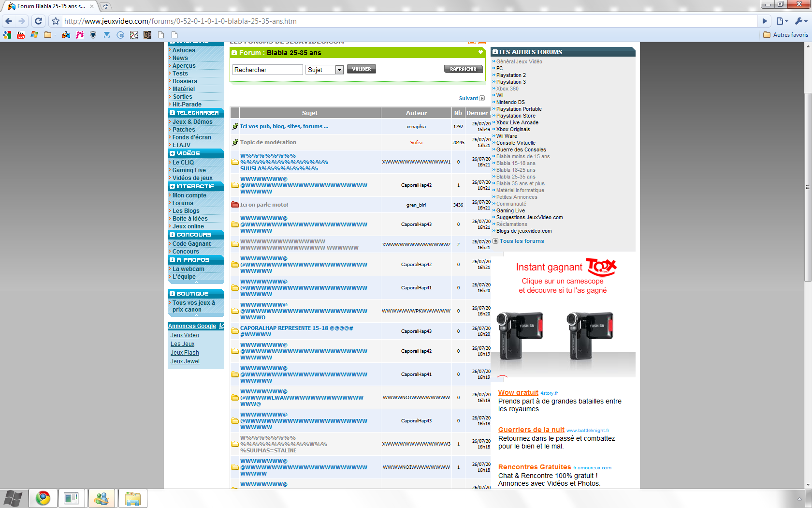Click the browser forward arrow
Image resolution: width=812 pixels, height=508 pixels.
pos(22,21)
